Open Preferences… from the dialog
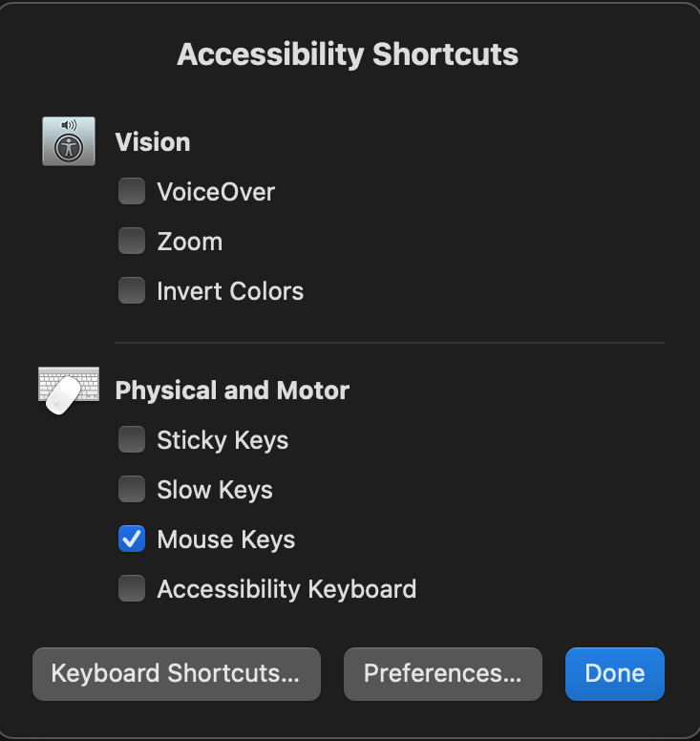This screenshot has height=741, width=700. 442,674
